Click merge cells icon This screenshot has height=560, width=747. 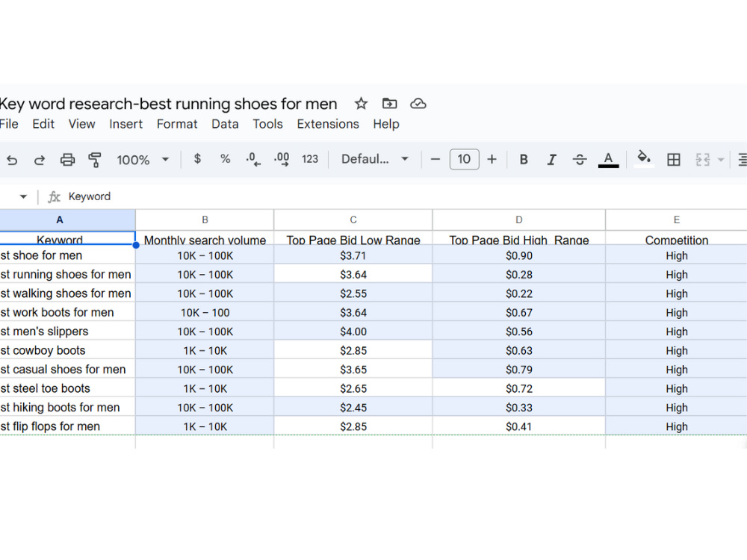click(703, 160)
